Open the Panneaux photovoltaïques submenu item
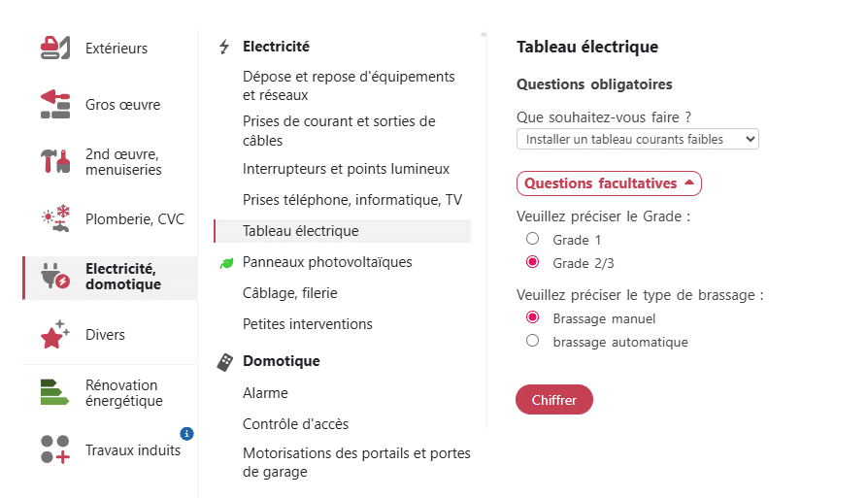 click(x=327, y=262)
